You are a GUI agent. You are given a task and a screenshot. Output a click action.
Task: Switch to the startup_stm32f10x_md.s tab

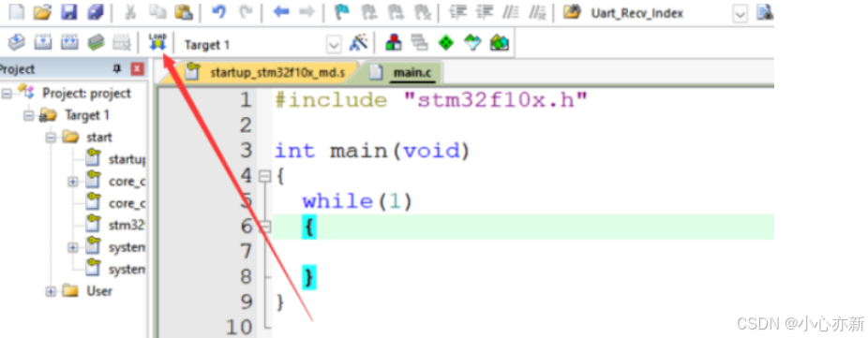tap(277, 72)
